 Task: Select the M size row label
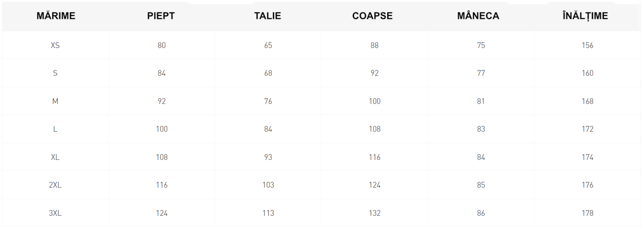55,101
